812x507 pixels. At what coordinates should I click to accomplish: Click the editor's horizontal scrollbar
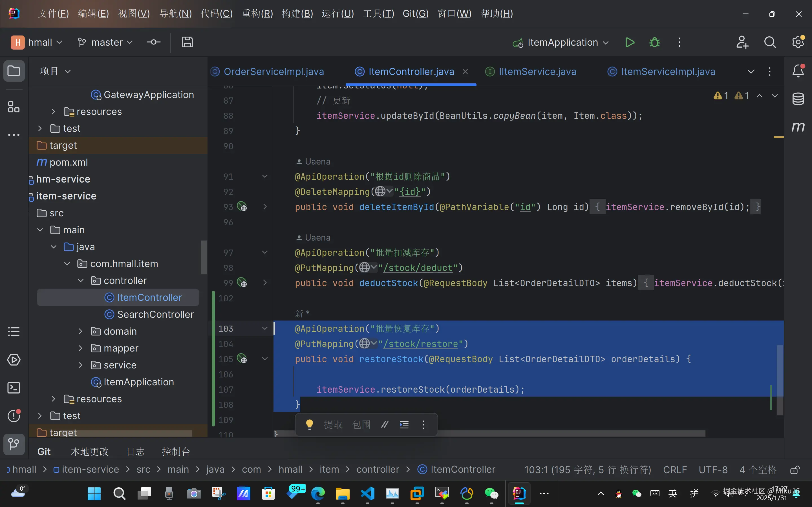pos(570,433)
